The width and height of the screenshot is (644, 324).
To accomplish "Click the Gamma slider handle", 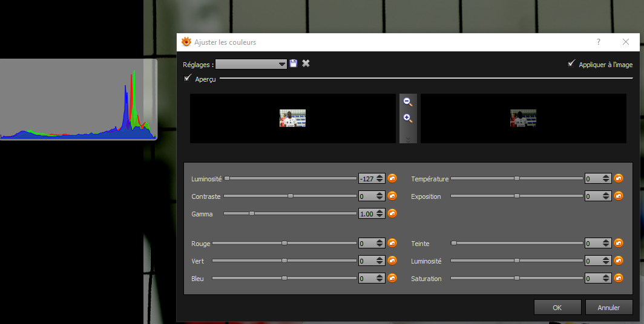I will [x=252, y=213].
